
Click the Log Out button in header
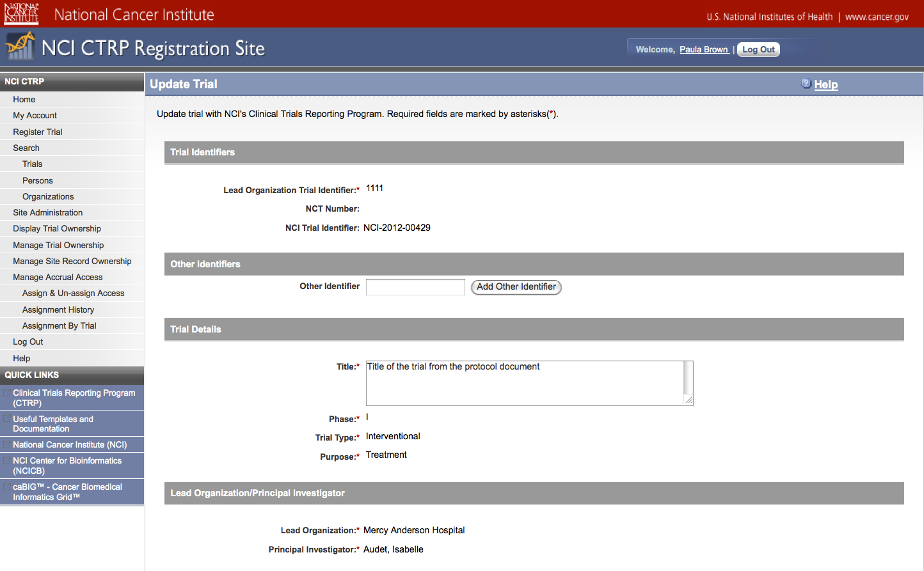758,49
